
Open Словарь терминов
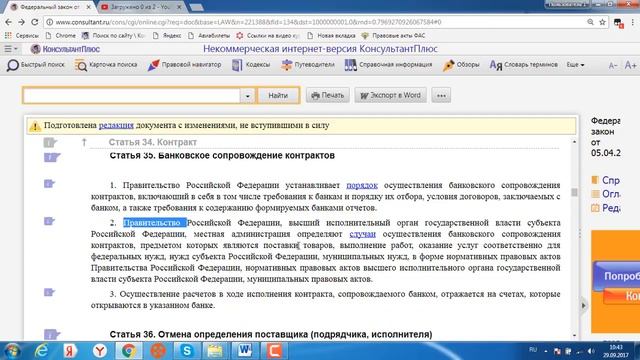click(x=523, y=65)
